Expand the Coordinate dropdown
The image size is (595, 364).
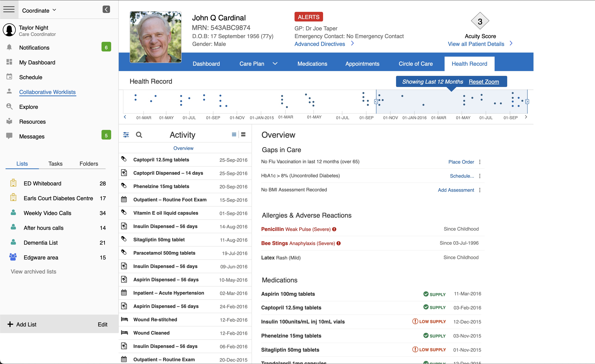pos(54,10)
